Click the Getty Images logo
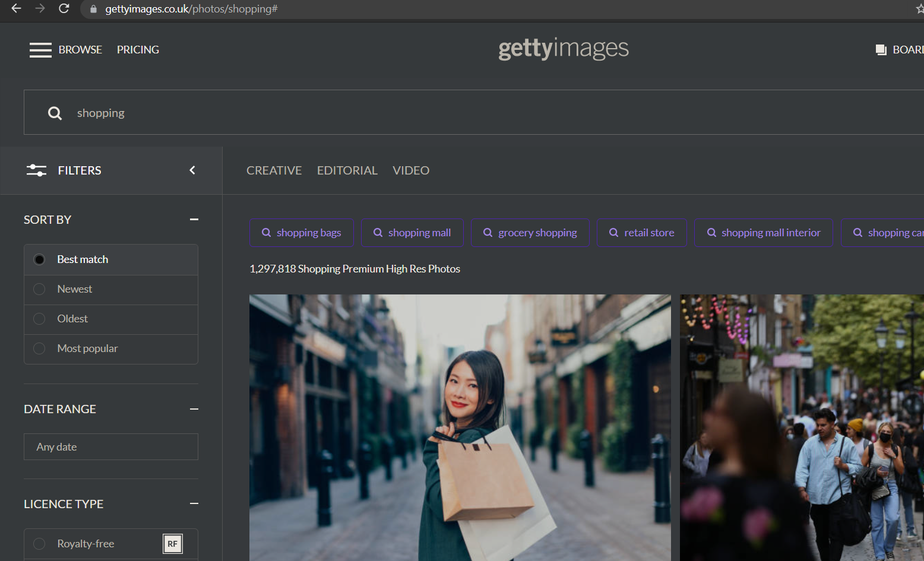Viewport: 924px width, 561px height. (x=563, y=49)
